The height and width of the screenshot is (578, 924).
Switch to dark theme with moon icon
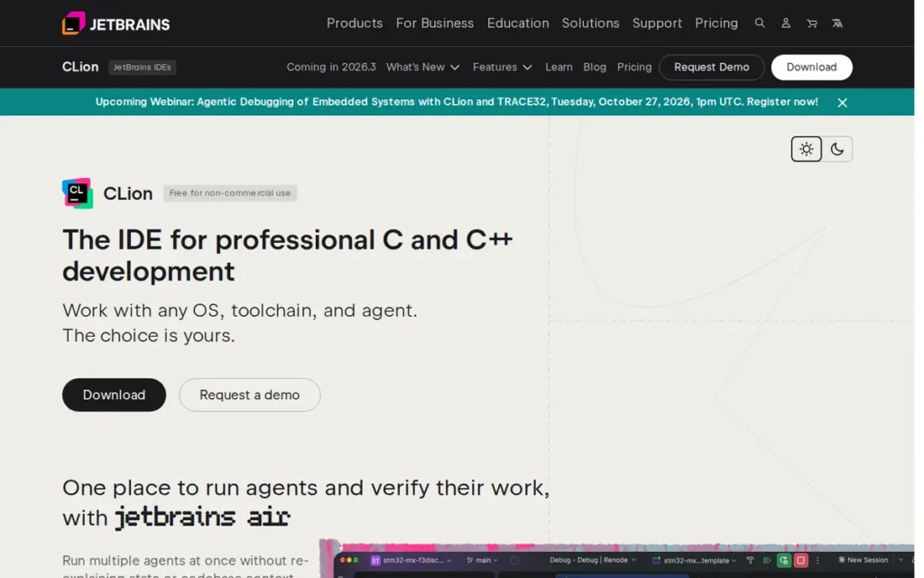[x=836, y=149]
